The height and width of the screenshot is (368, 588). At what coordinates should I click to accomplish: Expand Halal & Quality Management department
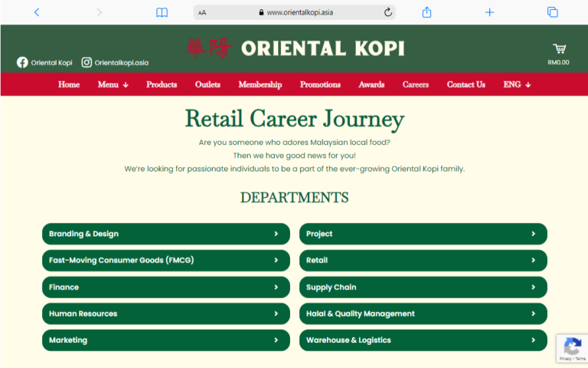tap(423, 314)
